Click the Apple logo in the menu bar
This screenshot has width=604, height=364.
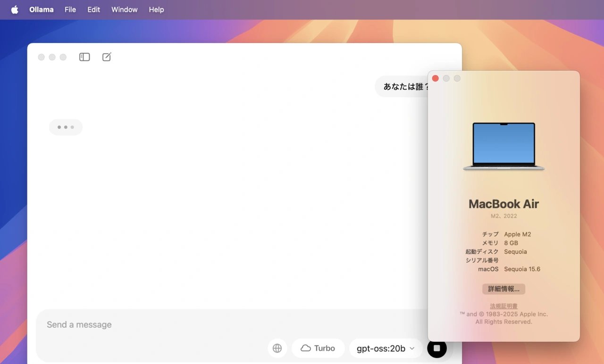(14, 9)
